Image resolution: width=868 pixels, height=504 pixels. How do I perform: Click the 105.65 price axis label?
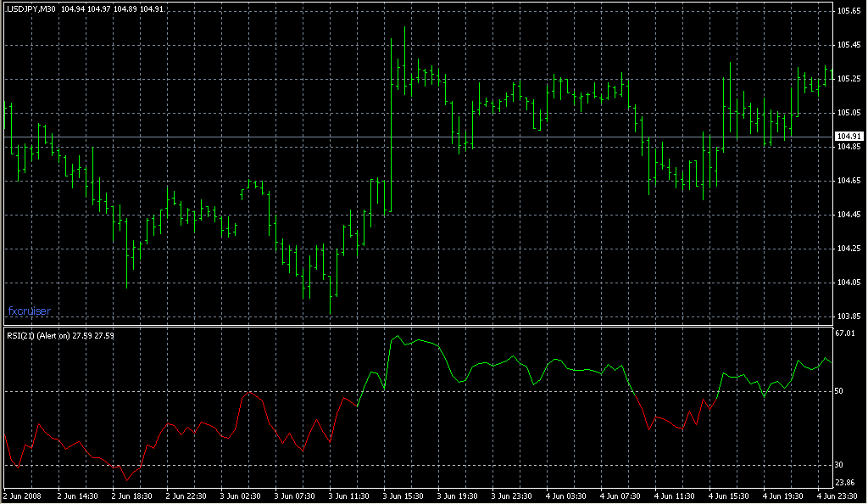tap(849, 10)
